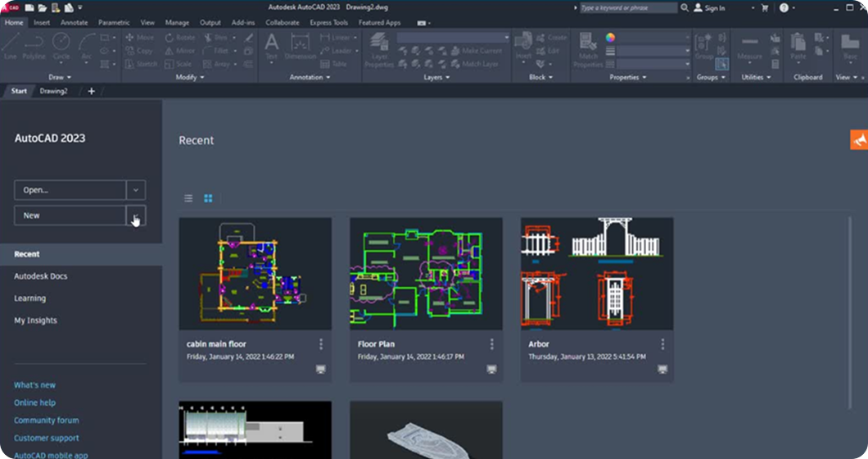Click the Table annotation tool
The width and height of the screenshot is (868, 459).
[x=333, y=64]
